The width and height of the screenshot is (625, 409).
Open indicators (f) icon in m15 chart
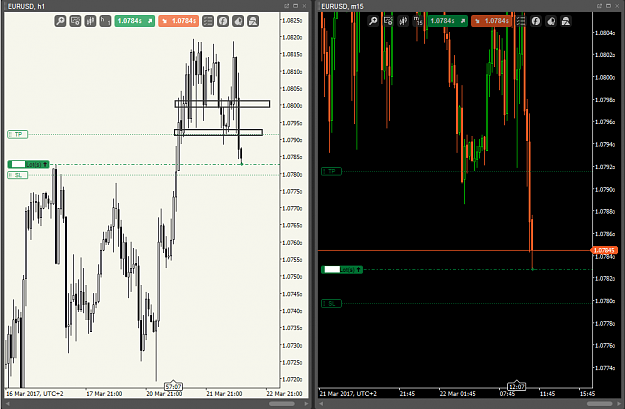536,21
